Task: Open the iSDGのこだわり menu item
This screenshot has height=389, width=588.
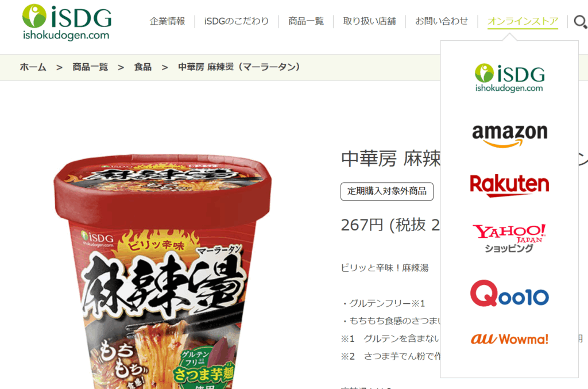Action: (x=236, y=21)
